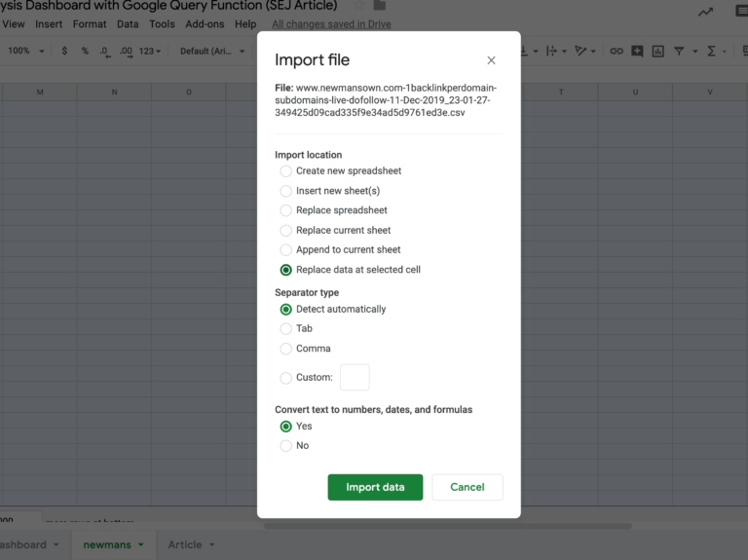Select 'Create new spreadsheet' import location

coord(286,171)
